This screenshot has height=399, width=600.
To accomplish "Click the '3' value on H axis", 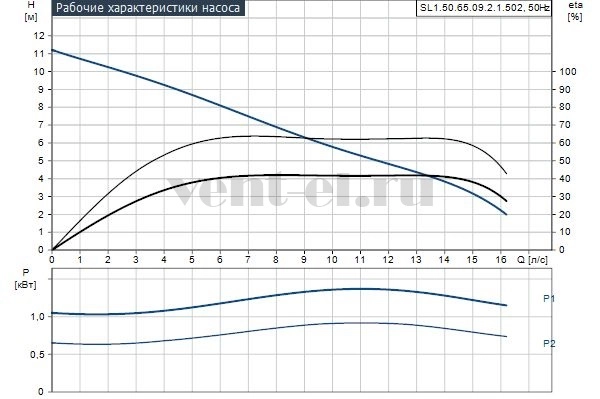I will [41, 196].
